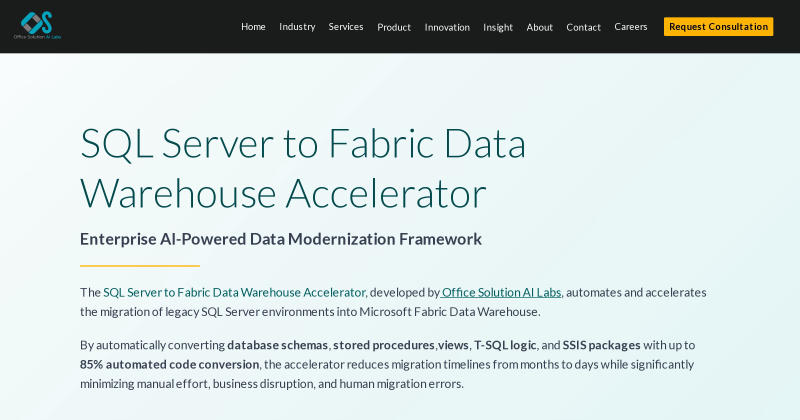Click the bold text 'SSIS packages'
This screenshot has width=800, height=420.
click(602, 345)
